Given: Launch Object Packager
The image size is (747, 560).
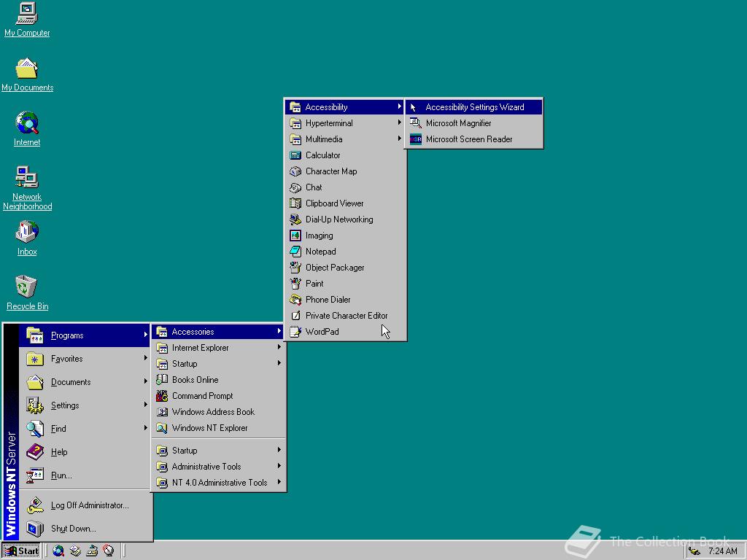Looking at the screenshot, I should pos(345,268).
